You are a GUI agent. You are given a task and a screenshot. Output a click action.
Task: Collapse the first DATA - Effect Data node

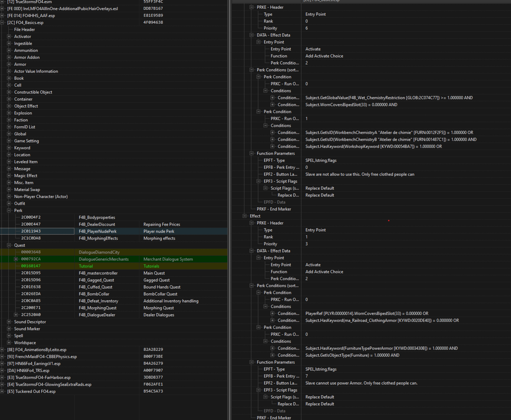coord(251,35)
